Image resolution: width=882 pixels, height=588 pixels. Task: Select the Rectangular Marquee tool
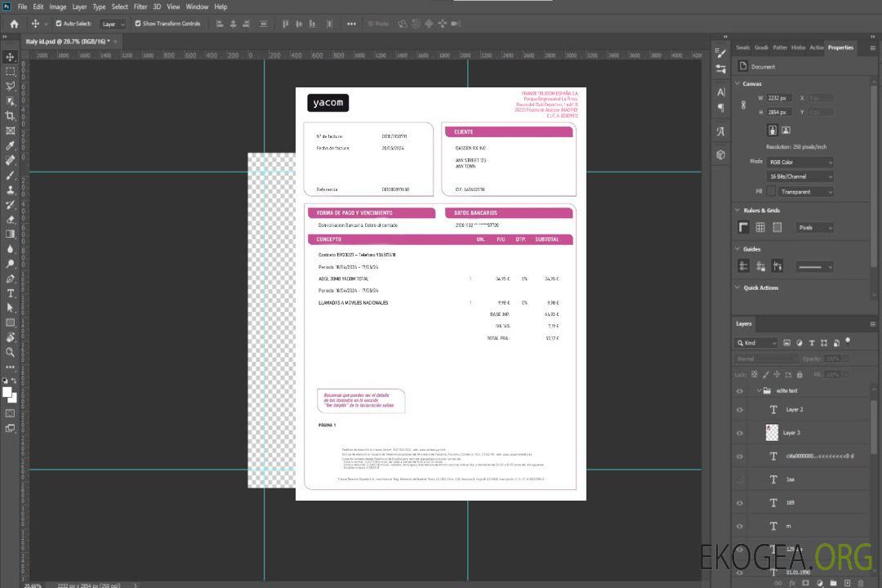pos(10,72)
